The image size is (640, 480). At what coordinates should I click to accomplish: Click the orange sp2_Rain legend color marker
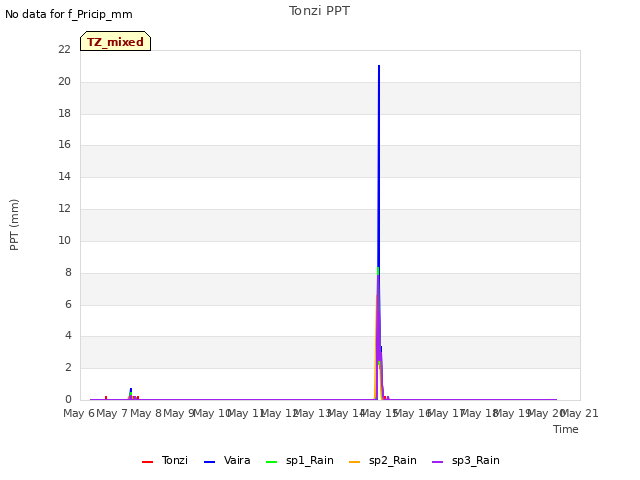click(x=355, y=462)
